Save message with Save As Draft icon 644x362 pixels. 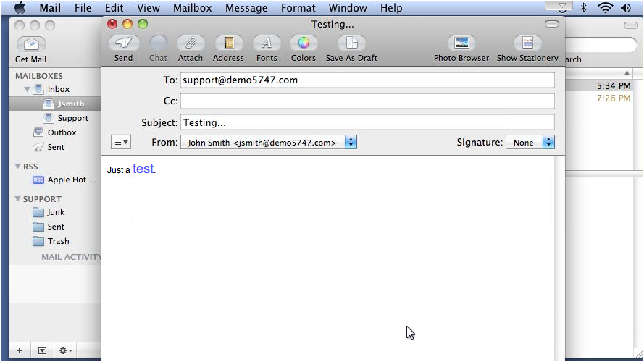click(x=351, y=43)
